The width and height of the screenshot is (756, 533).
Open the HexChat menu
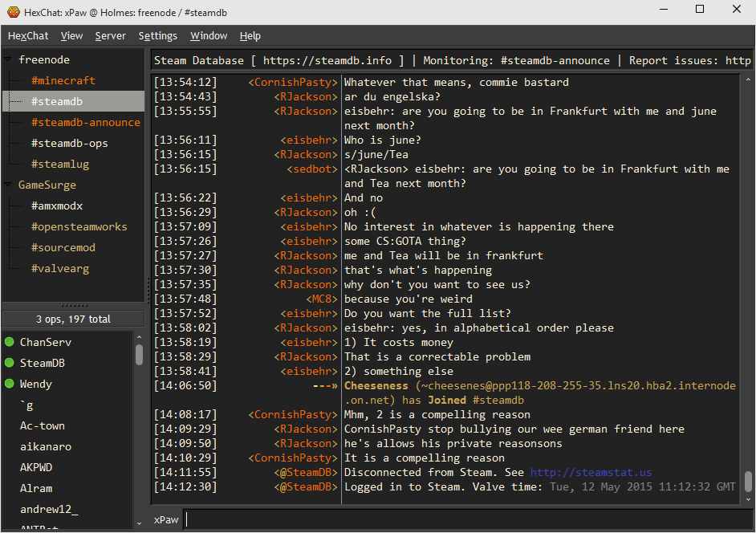[x=28, y=36]
